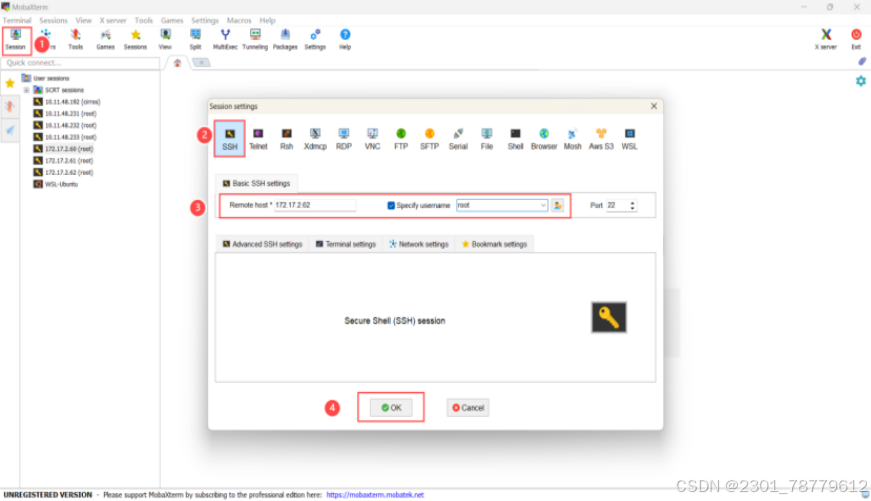Image resolution: width=871 pixels, height=501 pixels.
Task: Select FTP session type
Action: pyautogui.click(x=401, y=139)
